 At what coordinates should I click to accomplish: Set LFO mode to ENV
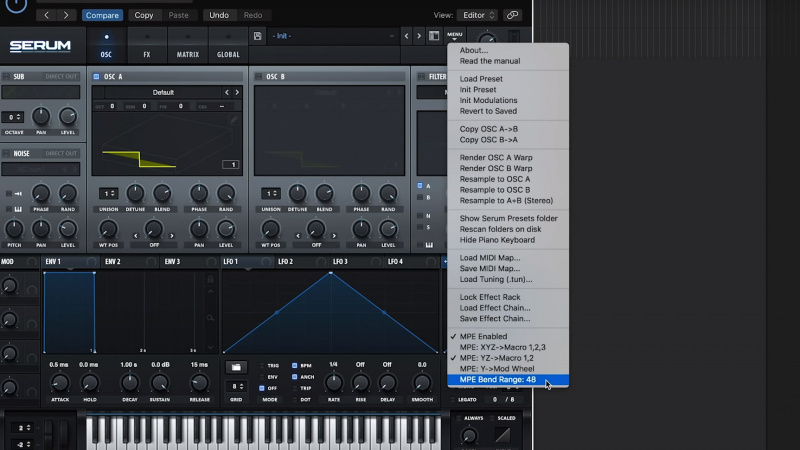(x=262, y=377)
